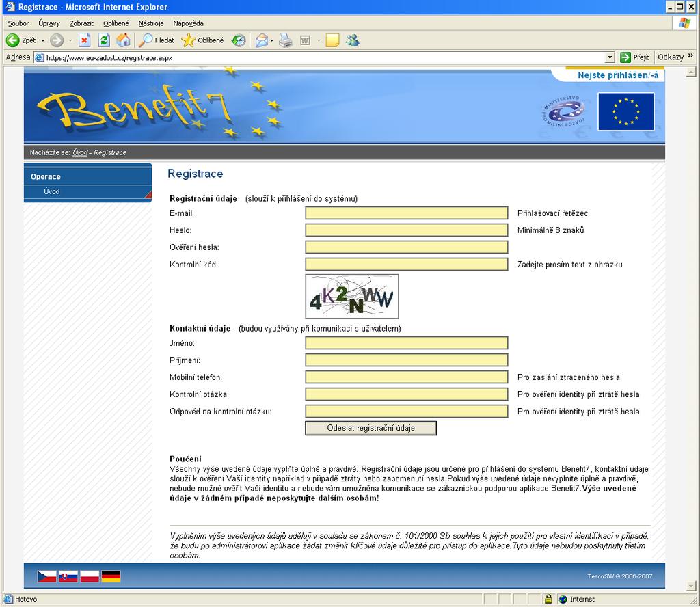This screenshot has width=700, height=607.
Task: Print the page with the printer icon
Action: 285,40
